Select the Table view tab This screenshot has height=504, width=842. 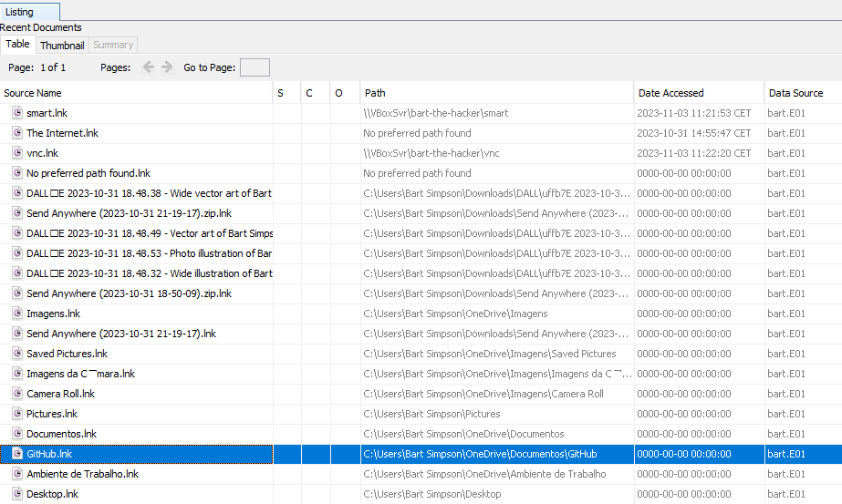click(x=18, y=45)
